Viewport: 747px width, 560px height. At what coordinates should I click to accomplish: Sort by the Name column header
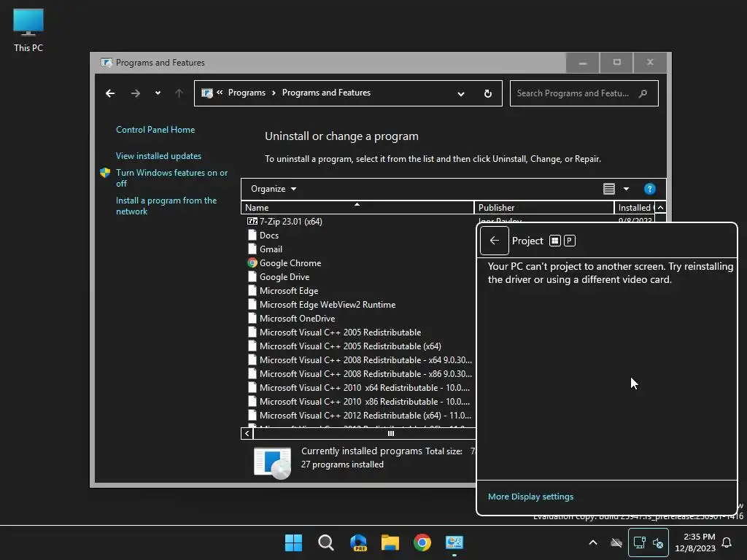point(357,208)
